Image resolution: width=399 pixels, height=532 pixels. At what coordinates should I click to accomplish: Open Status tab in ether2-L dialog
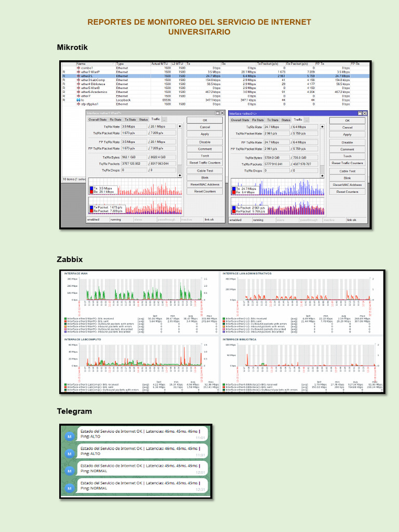[x=286, y=120]
